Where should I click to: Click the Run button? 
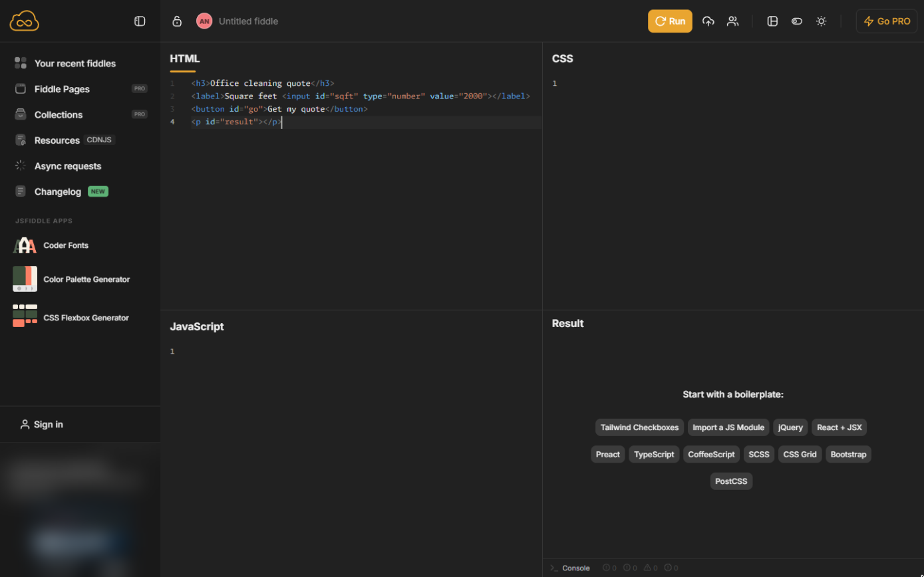670,21
